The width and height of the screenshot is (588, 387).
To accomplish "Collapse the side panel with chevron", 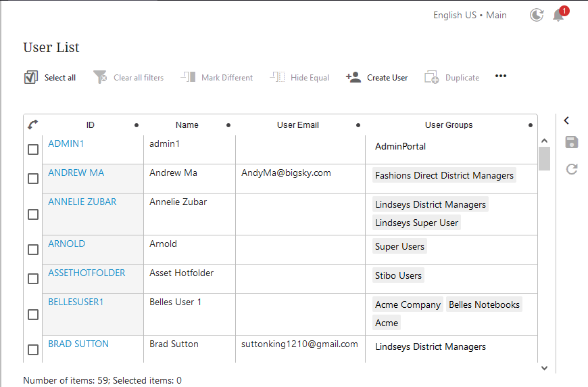I will (566, 120).
